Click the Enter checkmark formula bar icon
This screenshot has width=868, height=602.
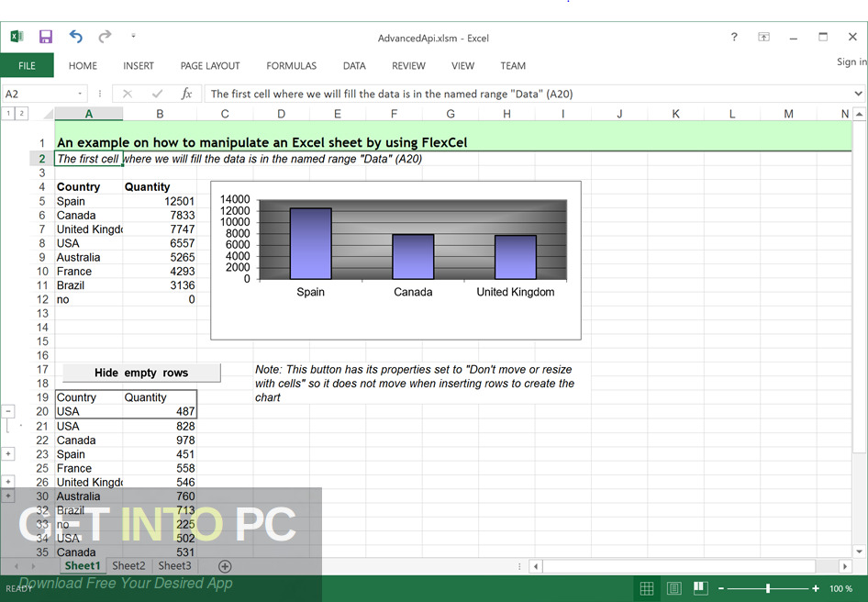(157, 94)
